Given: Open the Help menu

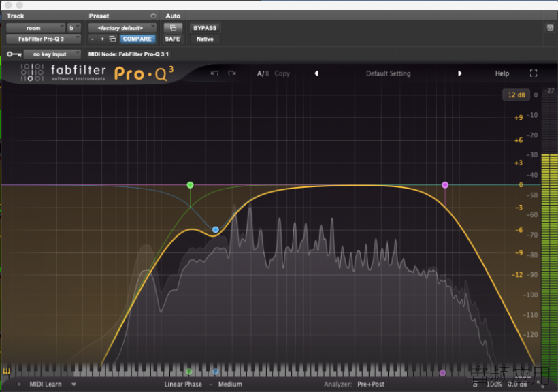Looking at the screenshot, I should point(502,73).
